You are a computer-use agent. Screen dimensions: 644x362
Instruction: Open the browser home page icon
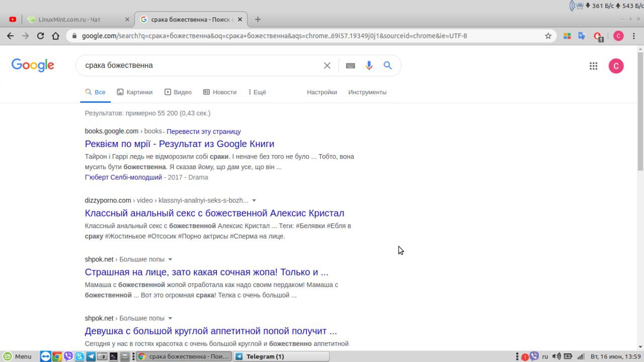point(56,36)
